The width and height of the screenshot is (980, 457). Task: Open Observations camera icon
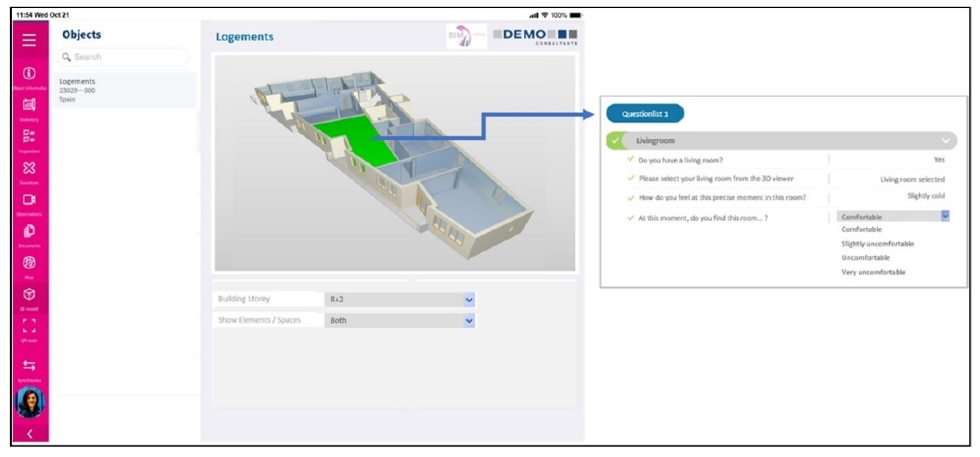click(x=29, y=200)
